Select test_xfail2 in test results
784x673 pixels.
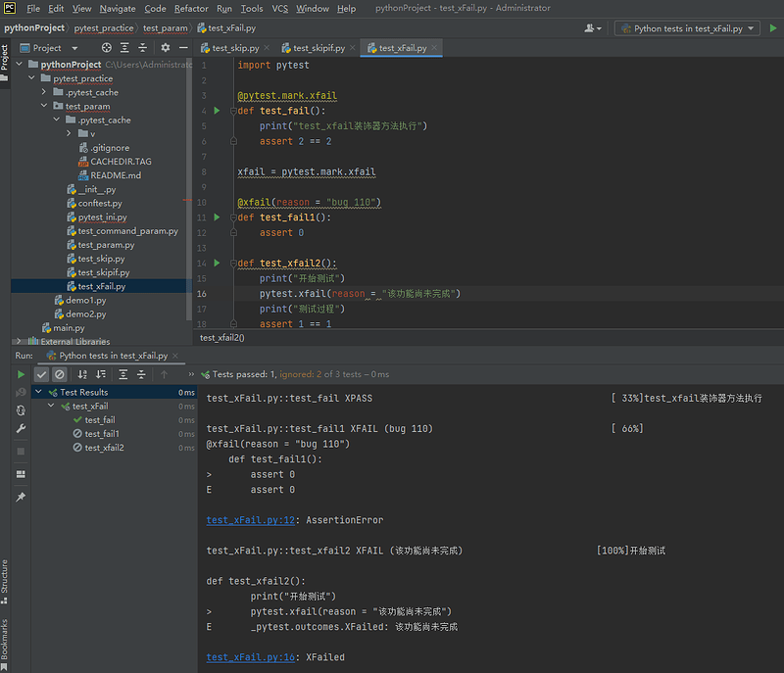pyautogui.click(x=104, y=448)
